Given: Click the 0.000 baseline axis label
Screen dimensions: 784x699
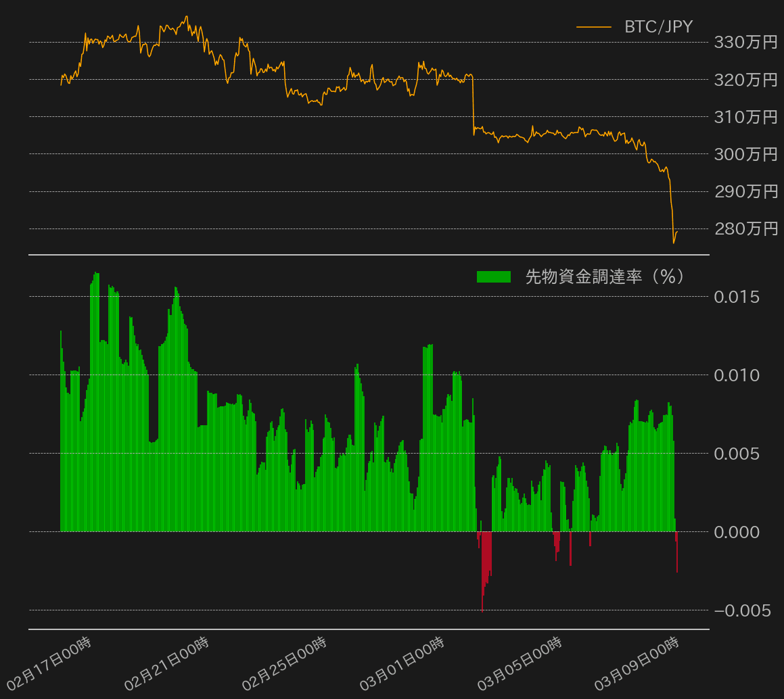Looking at the screenshot, I should (x=737, y=532).
